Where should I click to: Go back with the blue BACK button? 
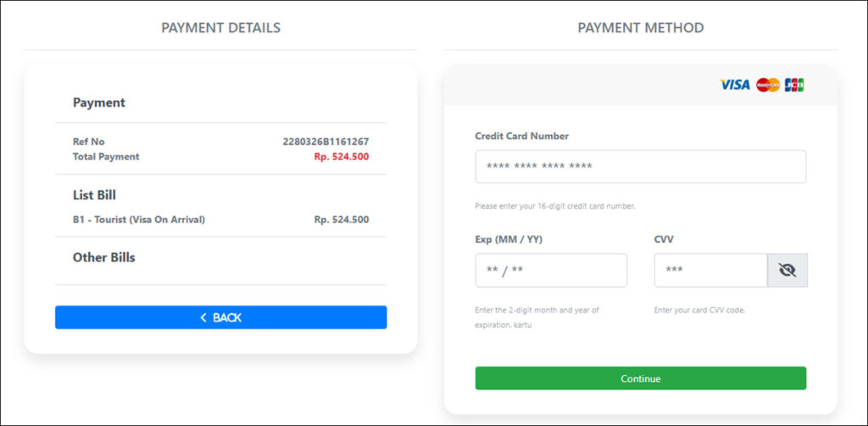click(220, 317)
